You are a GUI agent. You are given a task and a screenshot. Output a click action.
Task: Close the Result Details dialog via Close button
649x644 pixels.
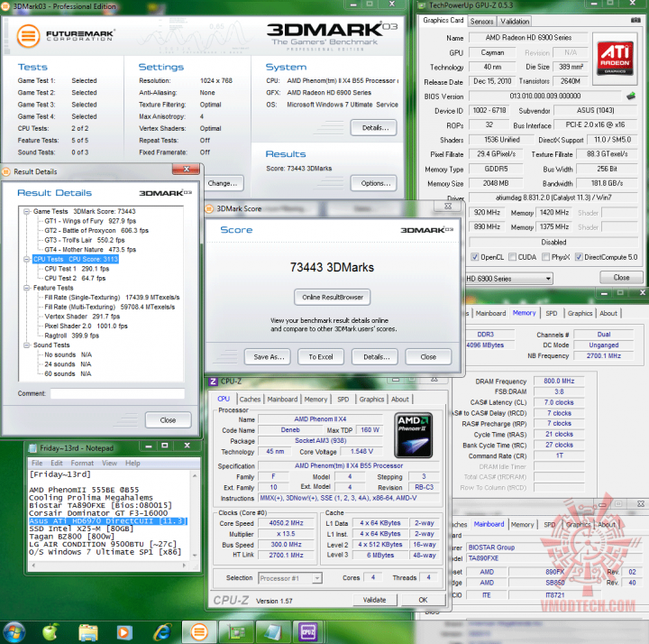click(x=168, y=420)
